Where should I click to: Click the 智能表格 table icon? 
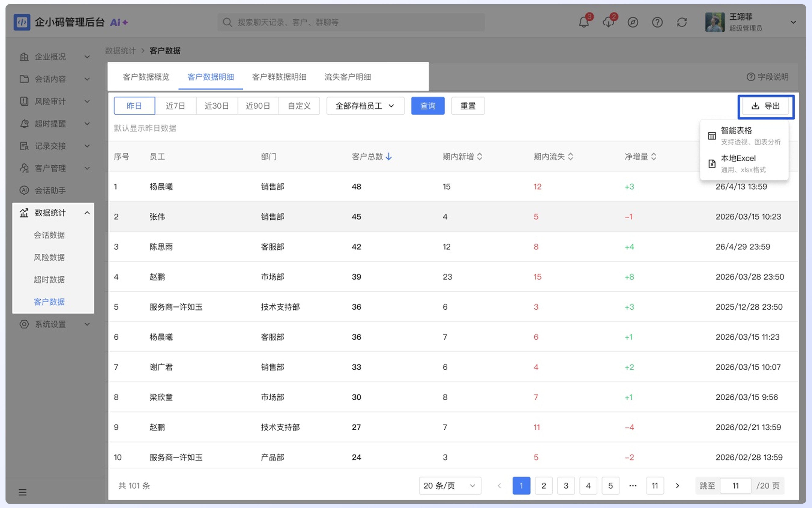[712, 136]
